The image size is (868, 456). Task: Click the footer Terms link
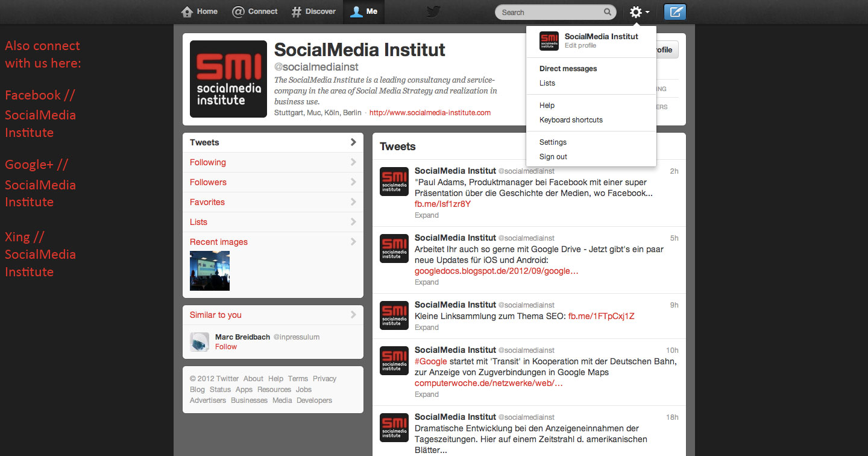coord(298,379)
